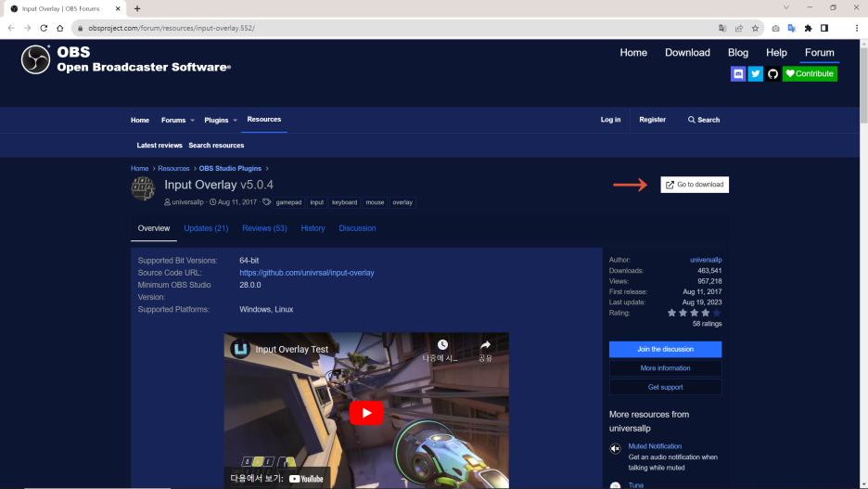868x489 pixels.
Task: Open the Resources nav tab
Action: point(264,120)
